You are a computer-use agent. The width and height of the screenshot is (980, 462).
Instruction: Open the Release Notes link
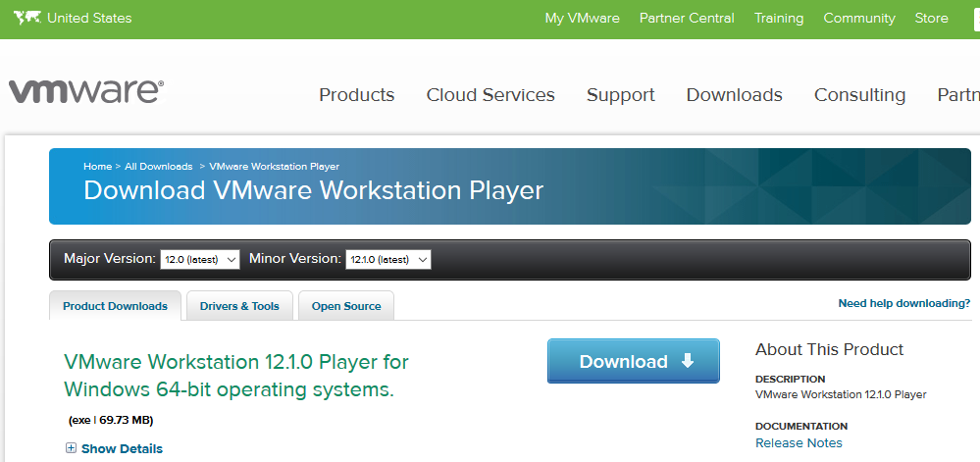pyautogui.click(x=799, y=442)
